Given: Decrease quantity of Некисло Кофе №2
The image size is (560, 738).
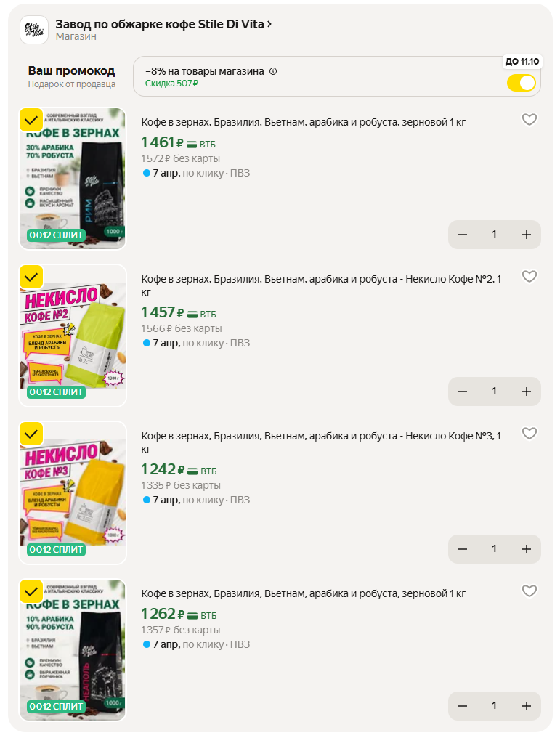Looking at the screenshot, I should [x=463, y=392].
